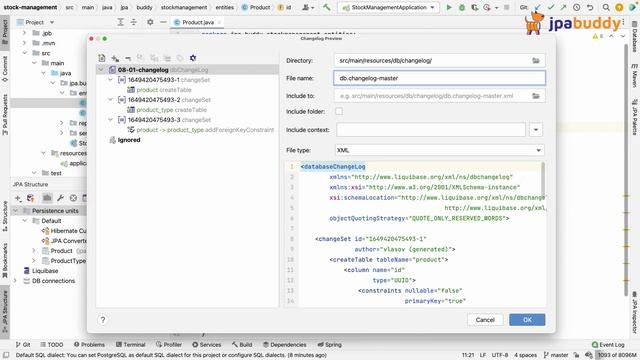Click the File name input field
The width and height of the screenshot is (640, 360).
(439, 78)
